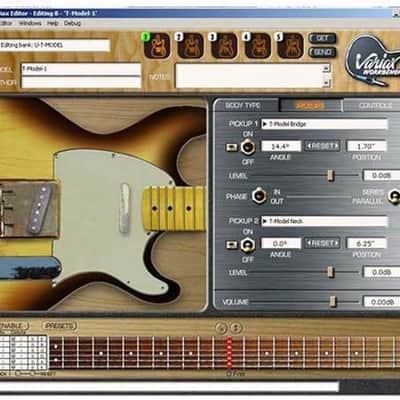Open the Editing bank selector
Screen dimensions: 400x400
click(54, 45)
